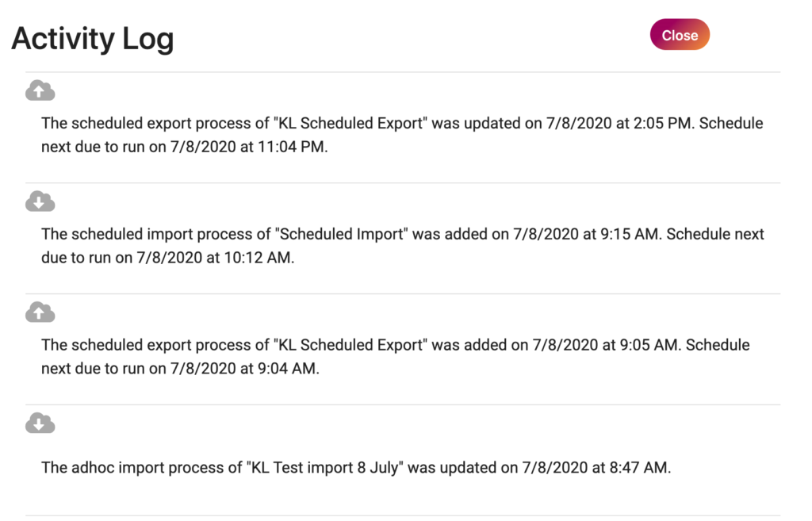This screenshot has height=521, width=812.
Task: Select the upload cloud icon above the 9:05 AM entry
Action: coord(40,312)
